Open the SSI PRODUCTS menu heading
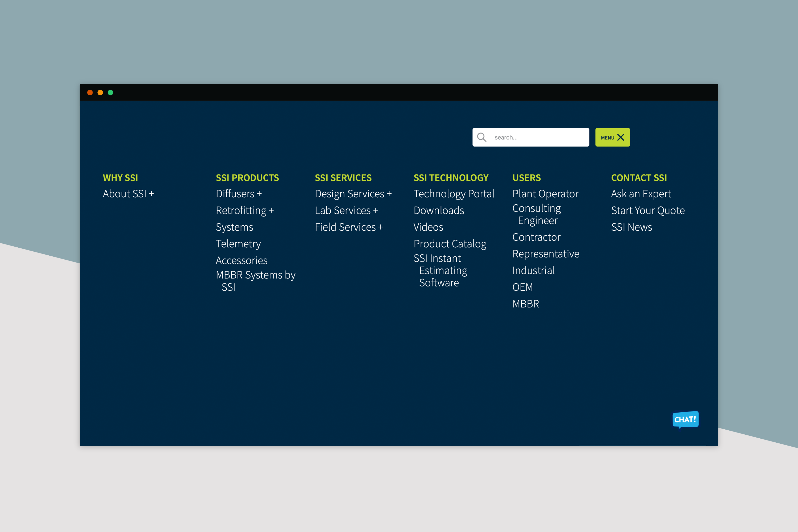Viewport: 798px width, 532px height. pos(247,177)
